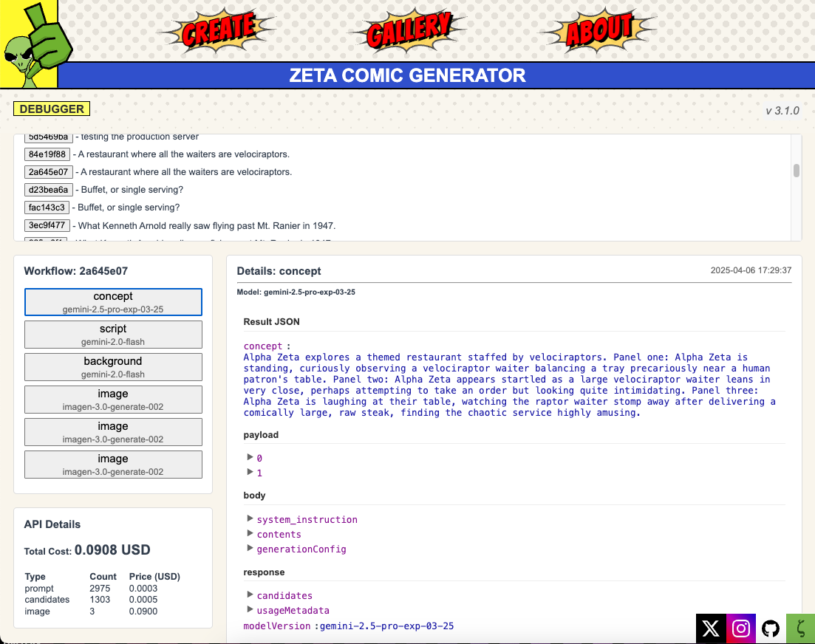Screen dimensions: 815x644
Task: Click the 'Details: concept' heading
Action: pos(279,271)
